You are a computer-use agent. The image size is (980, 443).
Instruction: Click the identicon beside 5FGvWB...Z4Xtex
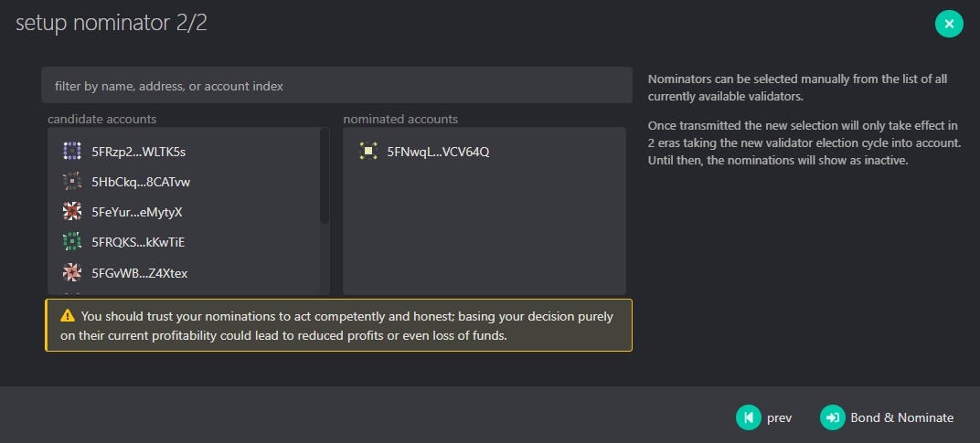(72, 272)
